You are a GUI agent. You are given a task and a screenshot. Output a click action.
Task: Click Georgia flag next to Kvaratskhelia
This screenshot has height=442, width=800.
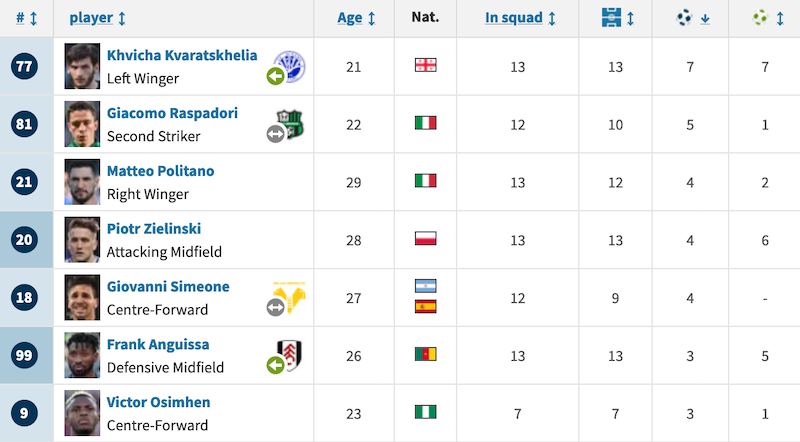coord(426,66)
